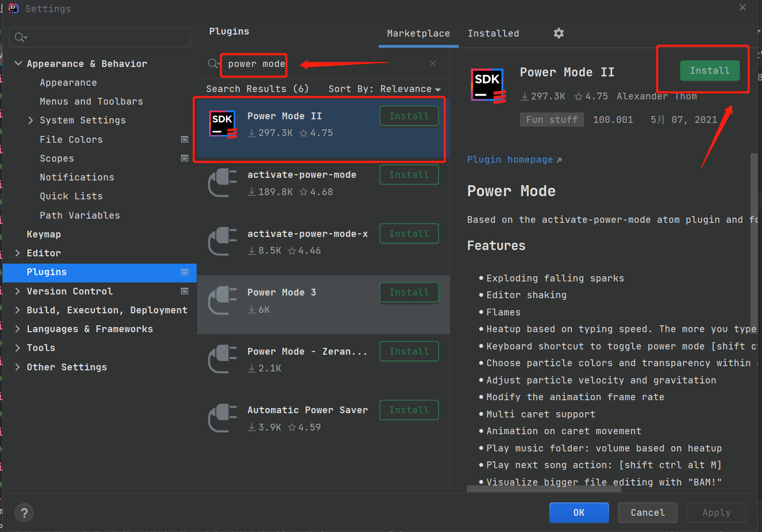Clear the plugin search with the X icon
This screenshot has height=532, width=762.
[433, 63]
